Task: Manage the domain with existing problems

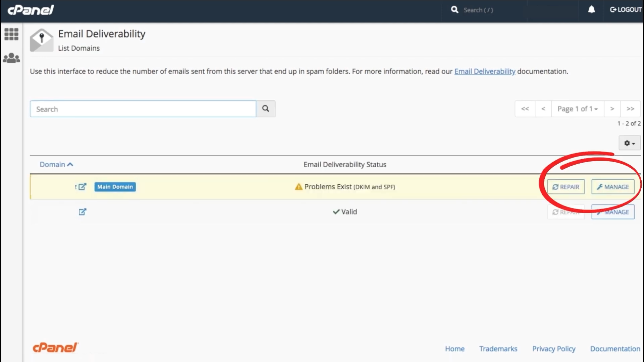Action: pos(613,187)
